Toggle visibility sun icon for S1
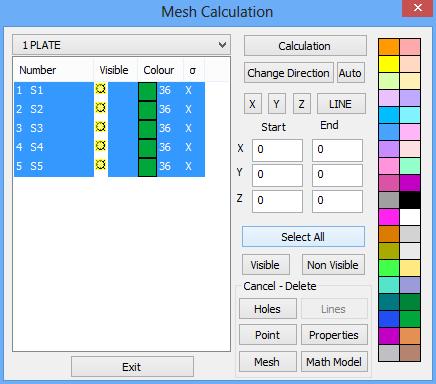 tap(101, 89)
